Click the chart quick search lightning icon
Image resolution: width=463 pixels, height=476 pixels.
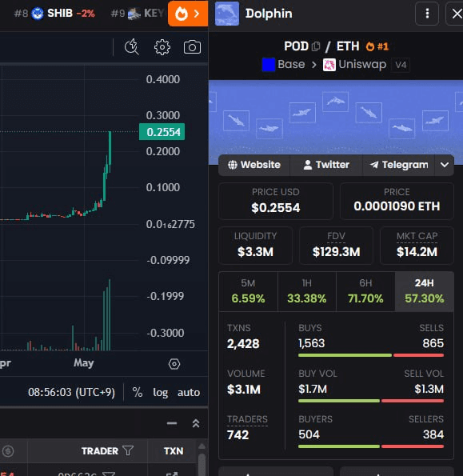(x=132, y=47)
